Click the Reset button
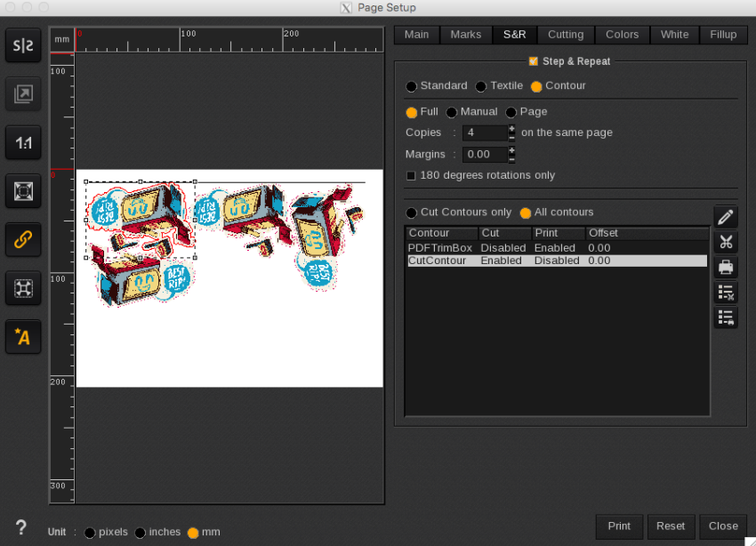 point(671,526)
